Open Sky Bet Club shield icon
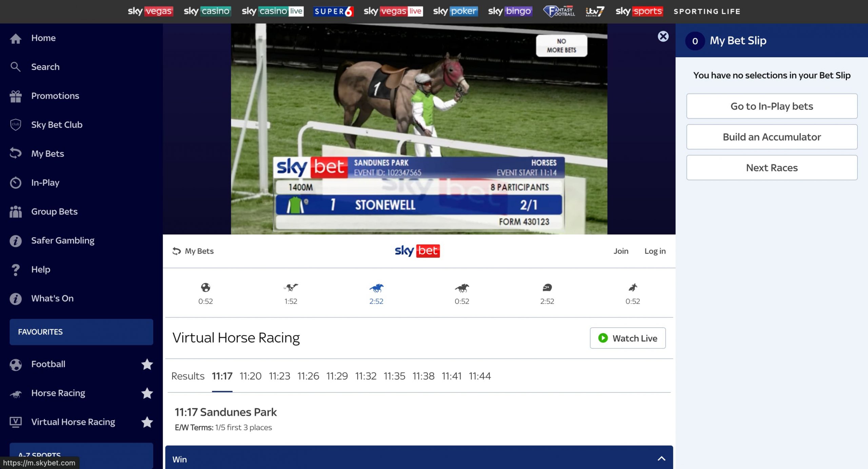868x469 pixels. coord(16,125)
